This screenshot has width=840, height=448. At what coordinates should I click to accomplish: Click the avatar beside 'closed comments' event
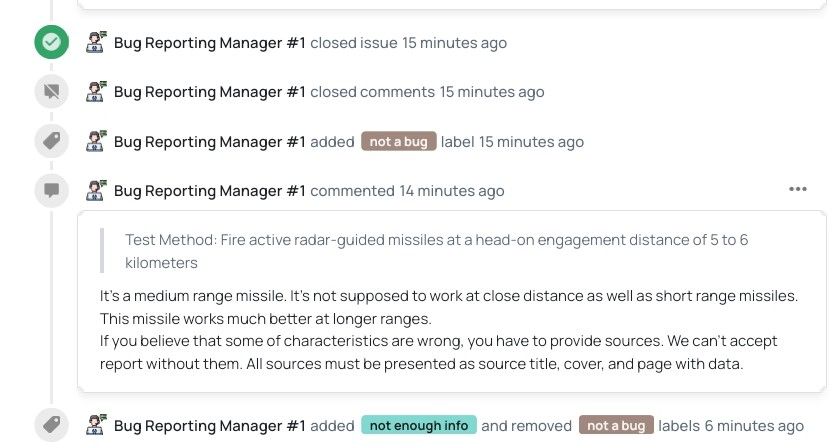[96, 92]
